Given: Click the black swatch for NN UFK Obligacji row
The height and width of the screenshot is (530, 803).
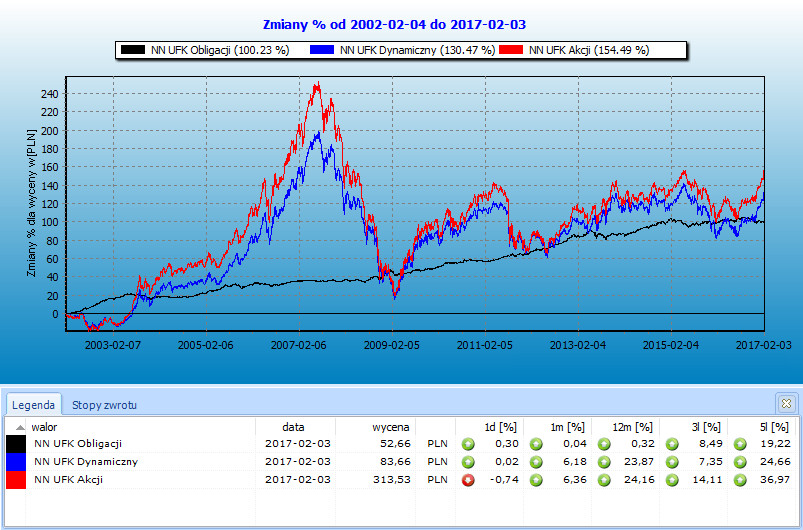Looking at the screenshot, I should click(x=16, y=443).
